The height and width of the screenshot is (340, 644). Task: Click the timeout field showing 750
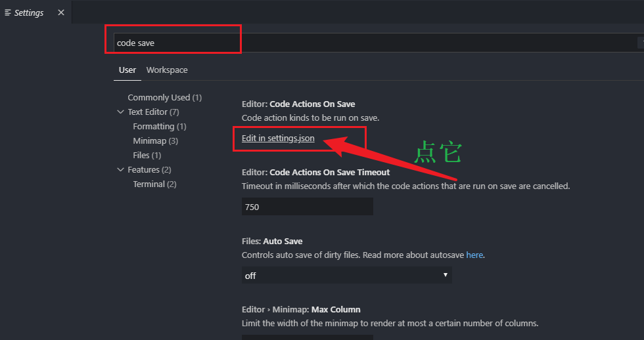pyautogui.click(x=307, y=207)
